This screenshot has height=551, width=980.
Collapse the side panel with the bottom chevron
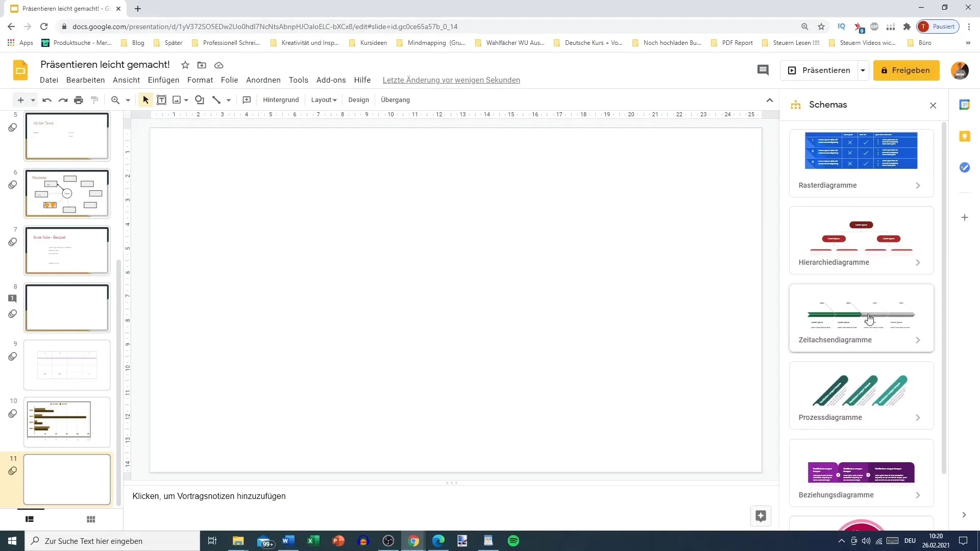point(964,515)
